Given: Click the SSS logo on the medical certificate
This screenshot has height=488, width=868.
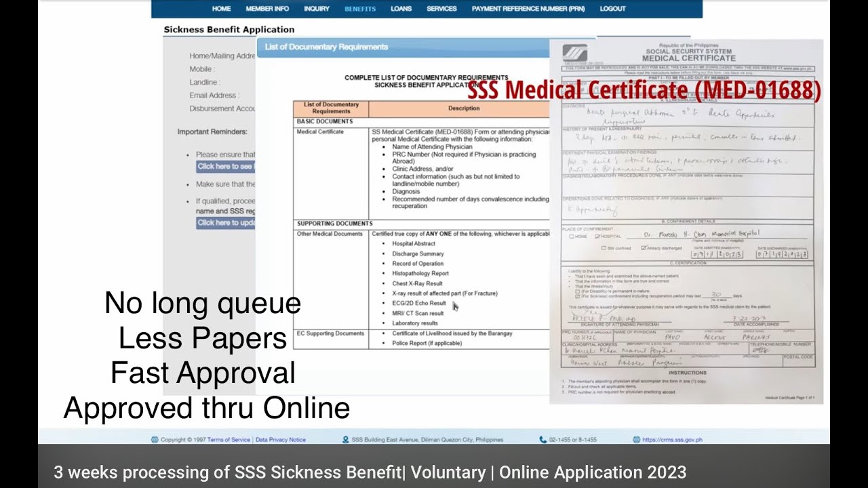Looking at the screenshot, I should coord(575,54).
